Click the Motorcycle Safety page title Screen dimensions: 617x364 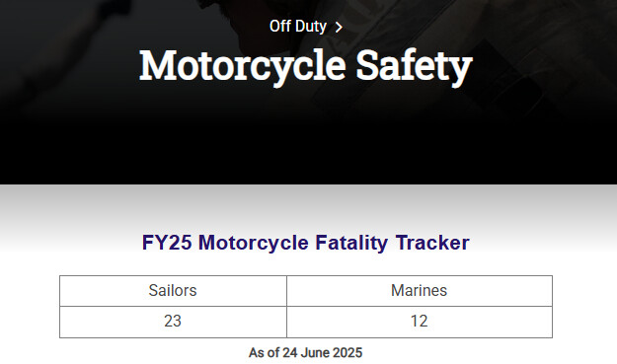click(x=306, y=66)
